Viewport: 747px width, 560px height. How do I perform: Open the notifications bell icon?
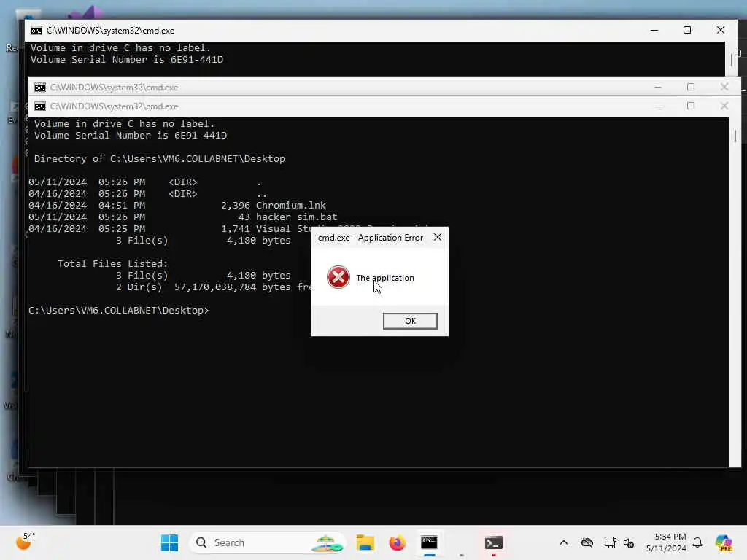tap(697, 542)
